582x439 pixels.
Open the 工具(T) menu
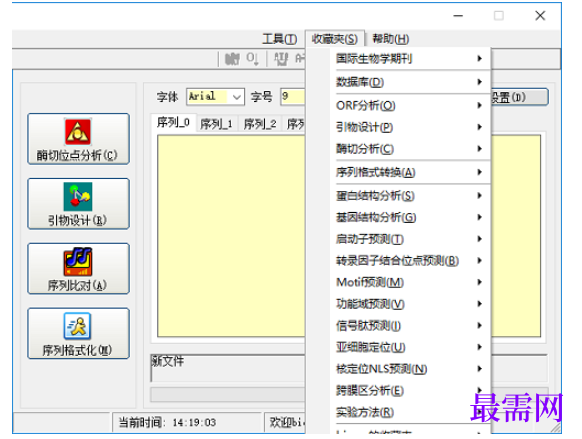pos(279,39)
